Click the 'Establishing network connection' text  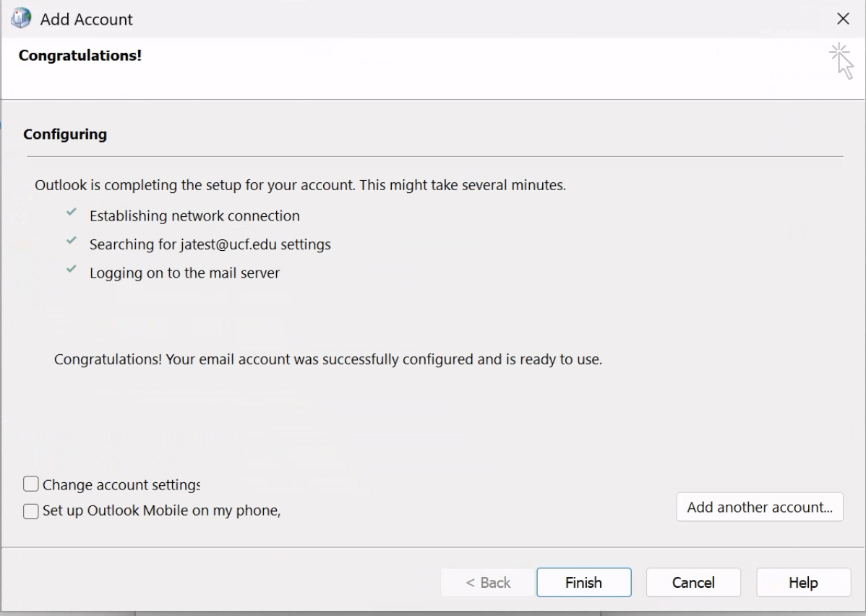coord(194,215)
